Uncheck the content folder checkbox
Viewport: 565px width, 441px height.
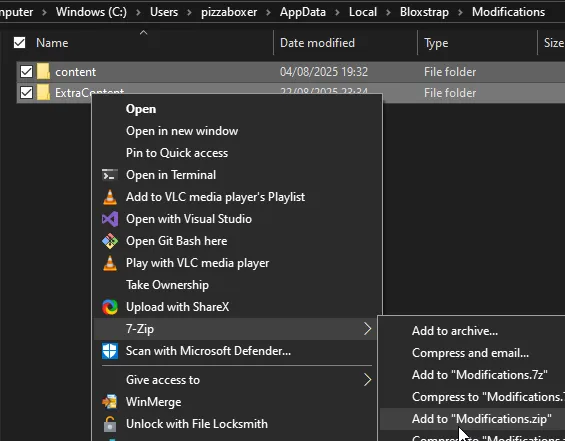pyautogui.click(x=26, y=71)
